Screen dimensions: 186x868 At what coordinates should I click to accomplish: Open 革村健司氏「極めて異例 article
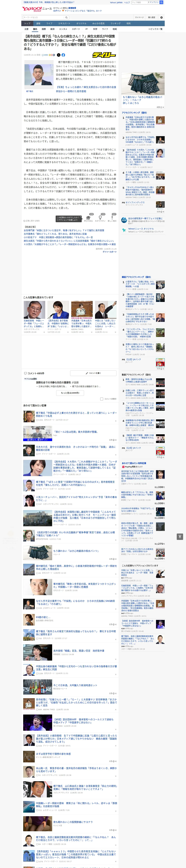tap(76, 567)
